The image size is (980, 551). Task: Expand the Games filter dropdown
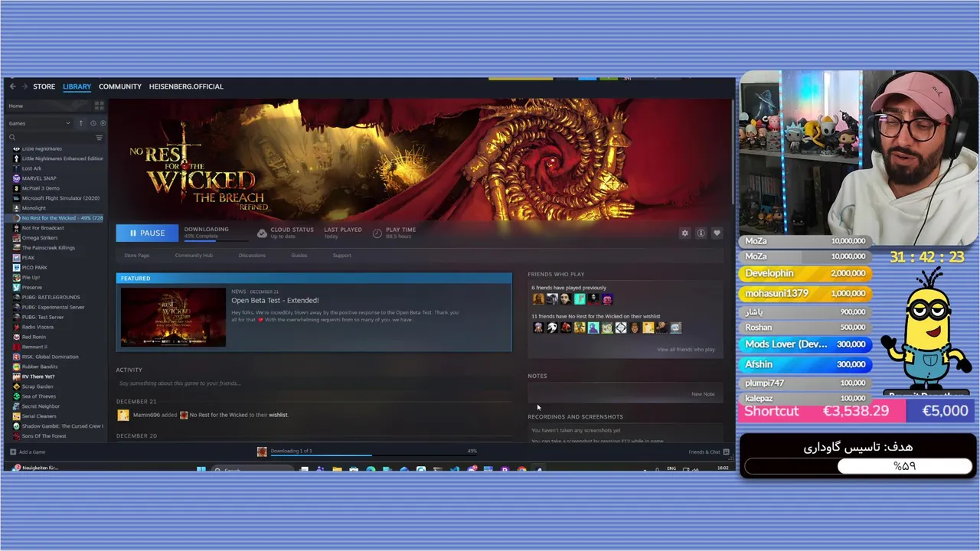pos(40,123)
